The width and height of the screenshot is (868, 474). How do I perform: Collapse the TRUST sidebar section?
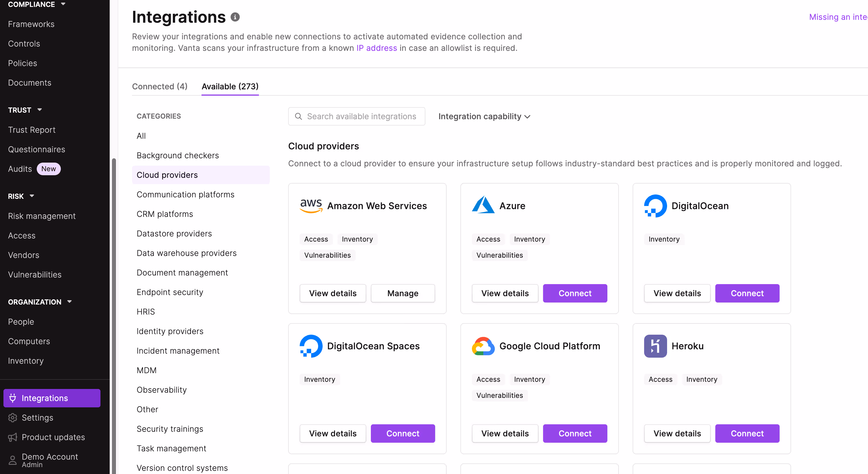click(x=39, y=110)
